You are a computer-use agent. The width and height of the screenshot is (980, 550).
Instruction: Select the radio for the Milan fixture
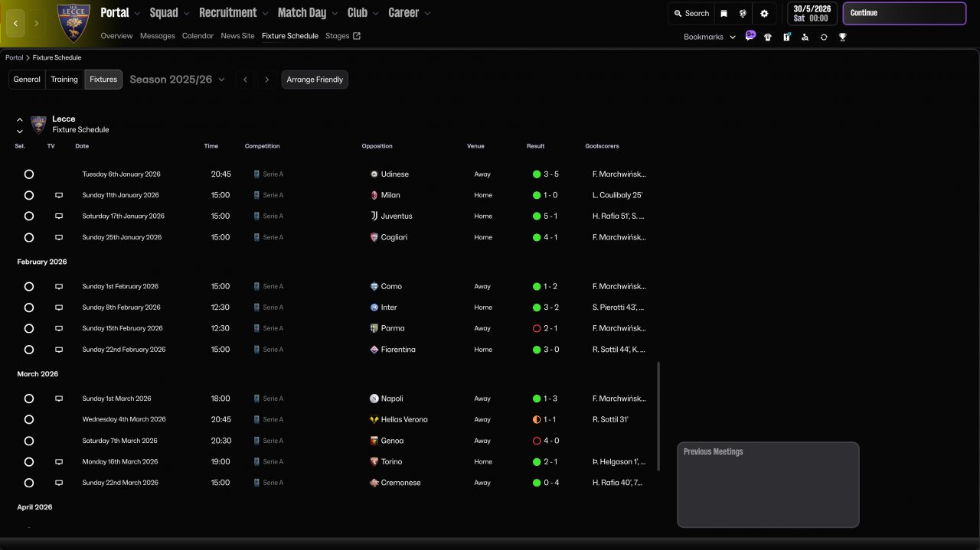(29, 195)
